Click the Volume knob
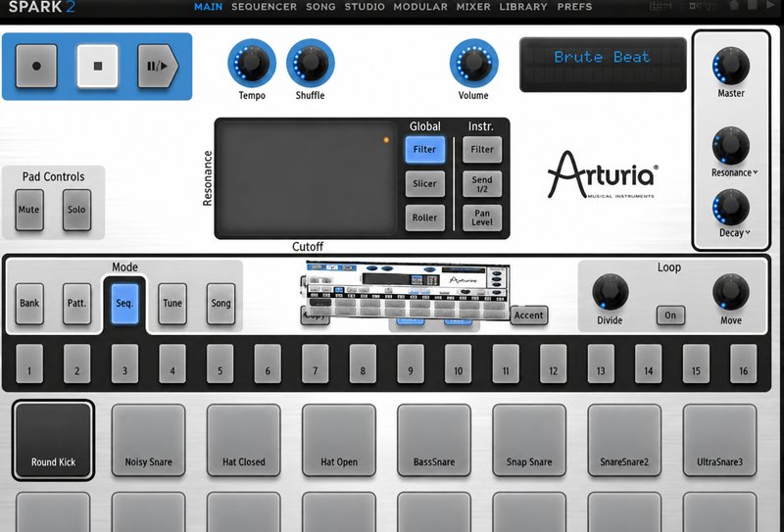The image size is (784, 532). 473,63
